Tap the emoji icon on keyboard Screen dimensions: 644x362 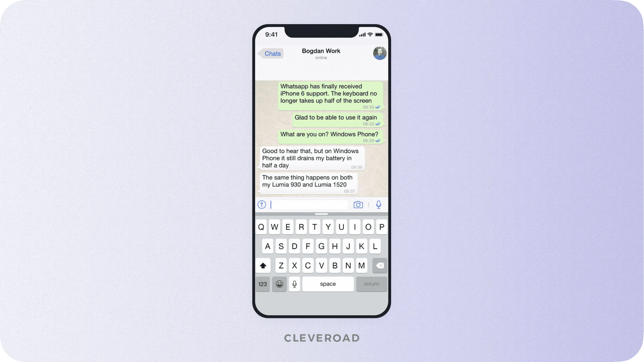pos(279,284)
